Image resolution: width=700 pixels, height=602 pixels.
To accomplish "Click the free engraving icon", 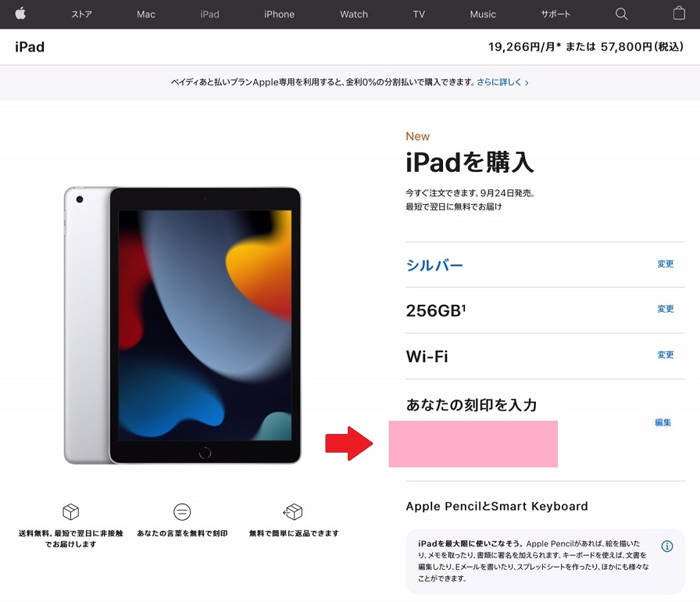I will [182, 512].
